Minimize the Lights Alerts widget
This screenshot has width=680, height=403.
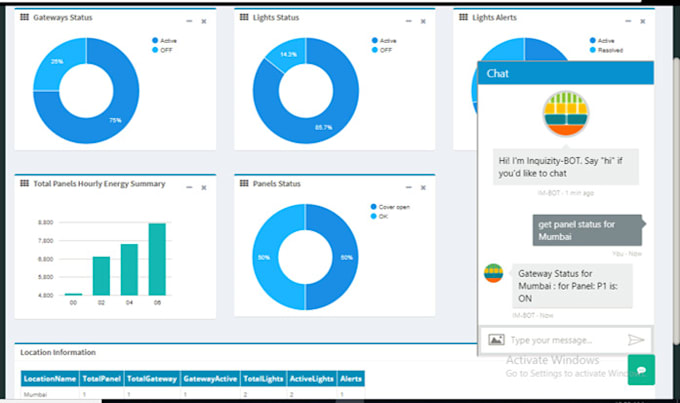628,21
